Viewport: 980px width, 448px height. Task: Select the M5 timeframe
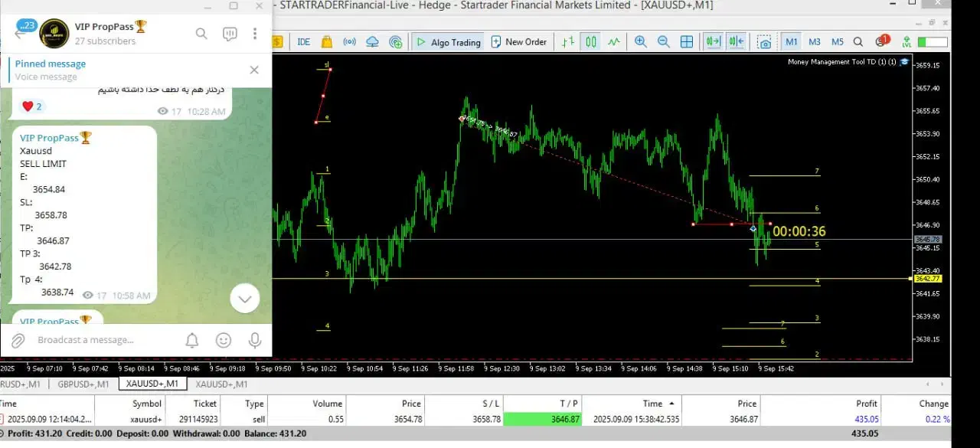[x=838, y=42]
